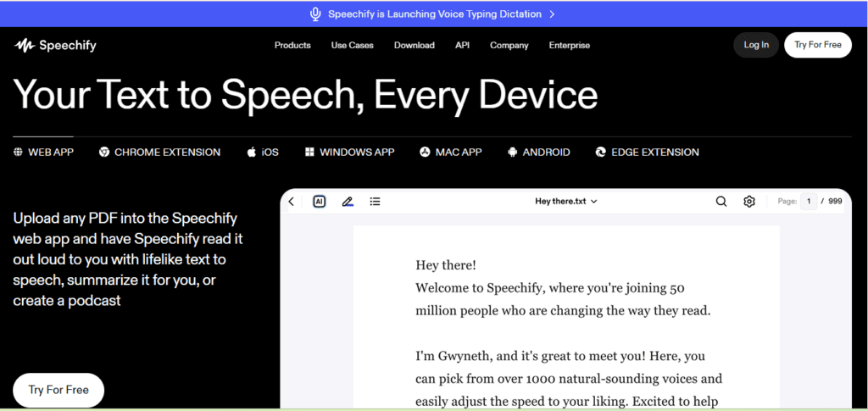Select the WINDOWS APP tab

click(x=349, y=153)
